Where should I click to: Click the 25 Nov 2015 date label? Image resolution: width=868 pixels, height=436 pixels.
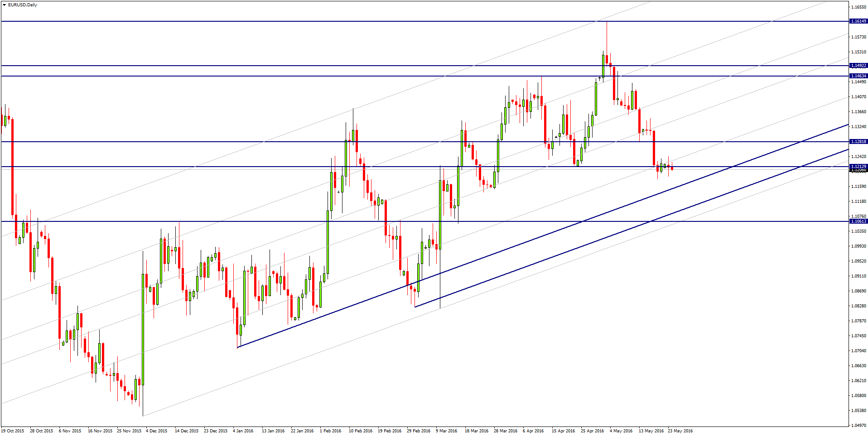pyautogui.click(x=129, y=431)
